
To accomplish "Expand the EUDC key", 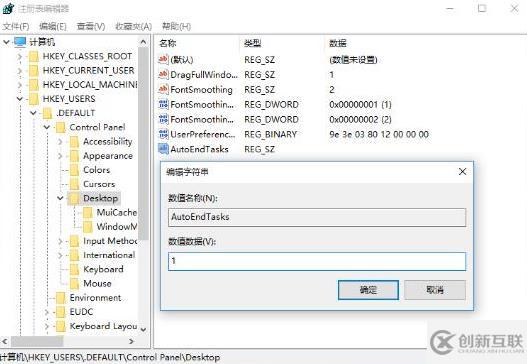I will (x=47, y=312).
